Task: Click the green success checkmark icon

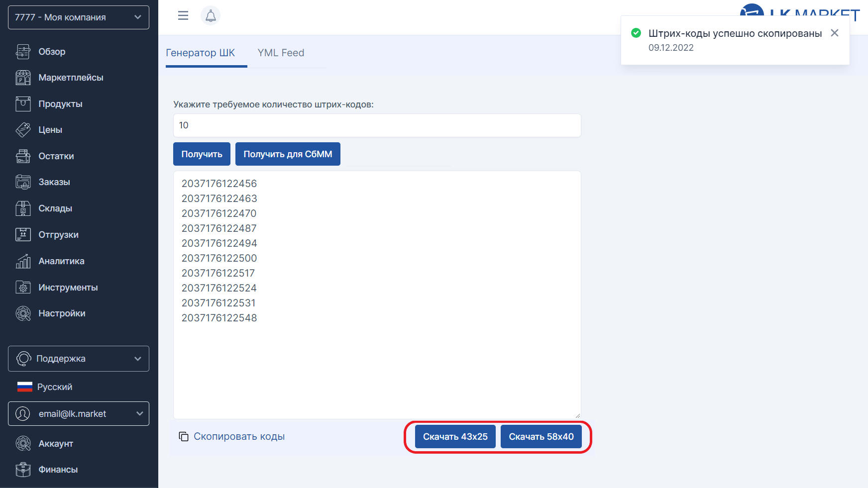Action: coord(636,33)
